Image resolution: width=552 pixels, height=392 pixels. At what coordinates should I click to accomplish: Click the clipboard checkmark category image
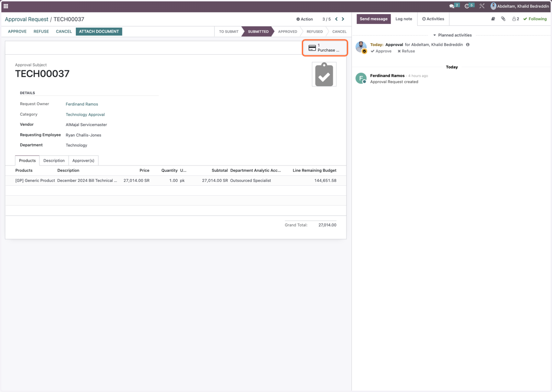pyautogui.click(x=324, y=74)
